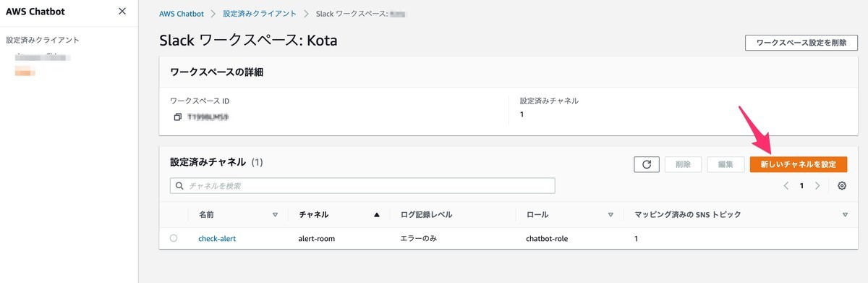Image resolution: width=868 pixels, height=283 pixels.
Task: Refresh the configured channels list
Action: coord(646,164)
